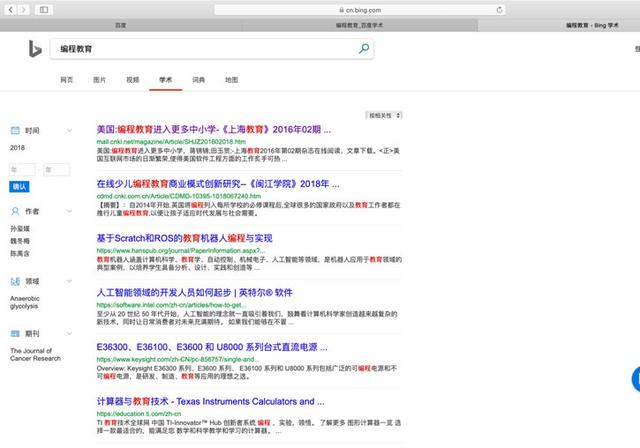Go back with Safari's back arrow
Viewport: 640px width, 448px height.
click(x=11, y=9)
